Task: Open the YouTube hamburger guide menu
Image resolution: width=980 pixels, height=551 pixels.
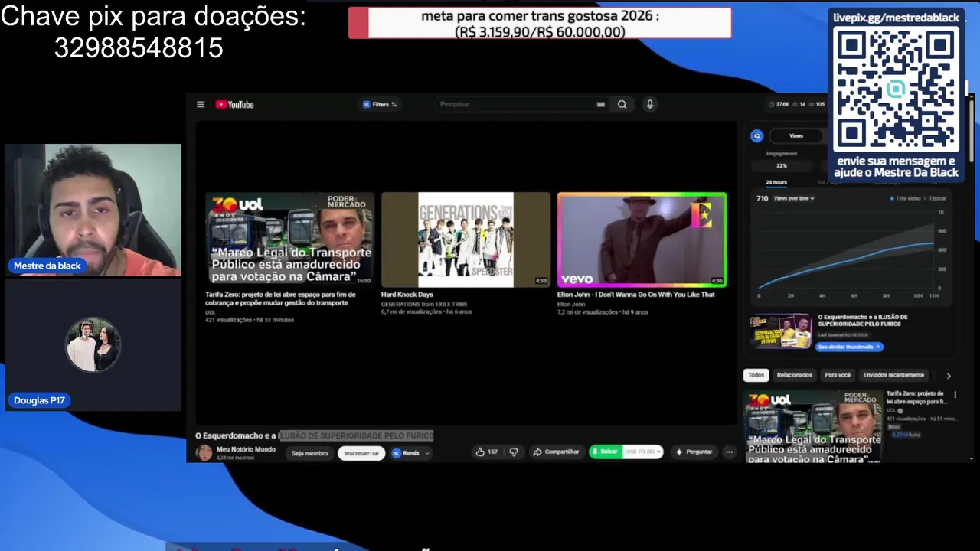Action: [x=201, y=105]
